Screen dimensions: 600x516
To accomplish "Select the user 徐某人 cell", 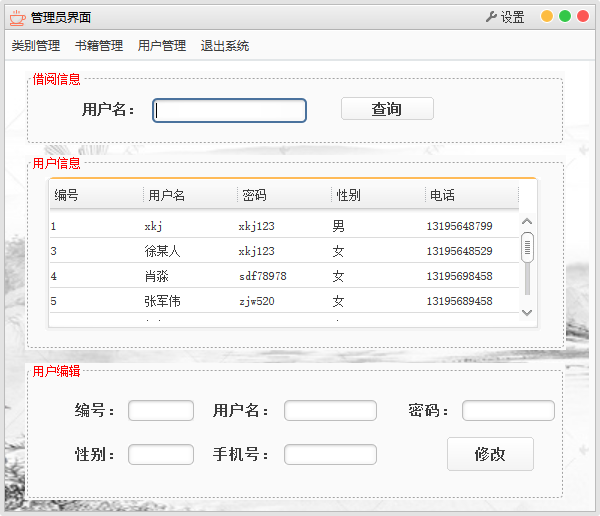I will point(162,251).
